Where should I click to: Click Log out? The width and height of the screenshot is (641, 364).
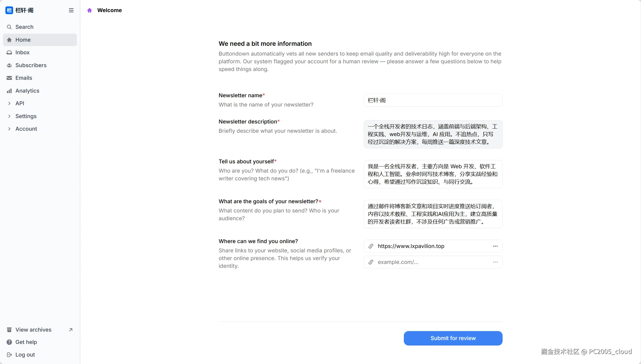point(40,355)
